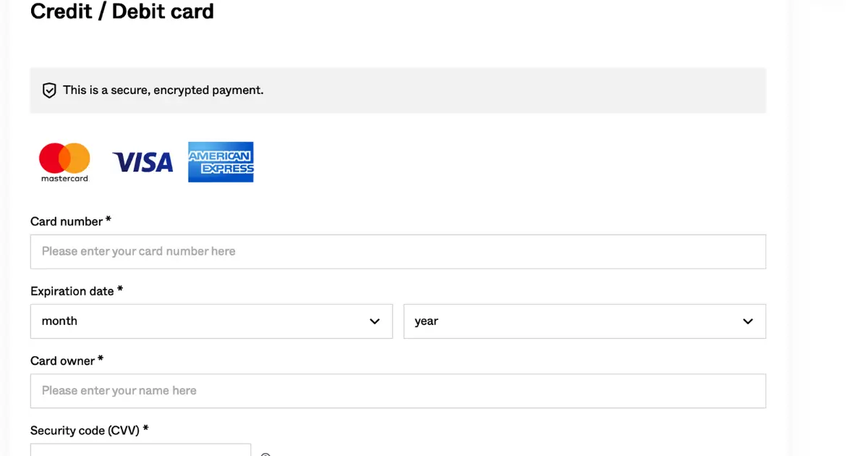
Task: Click "This is a secure, encrypted payment." text
Action: point(163,90)
